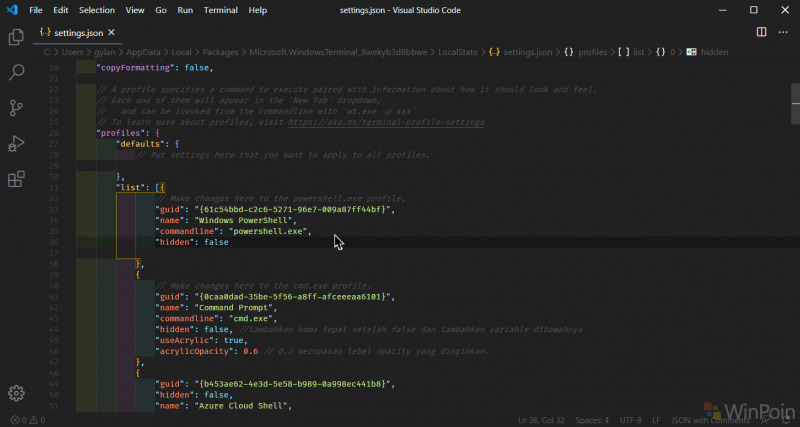The width and height of the screenshot is (800, 427).
Task: Split the editor to the right
Action: coord(761,32)
